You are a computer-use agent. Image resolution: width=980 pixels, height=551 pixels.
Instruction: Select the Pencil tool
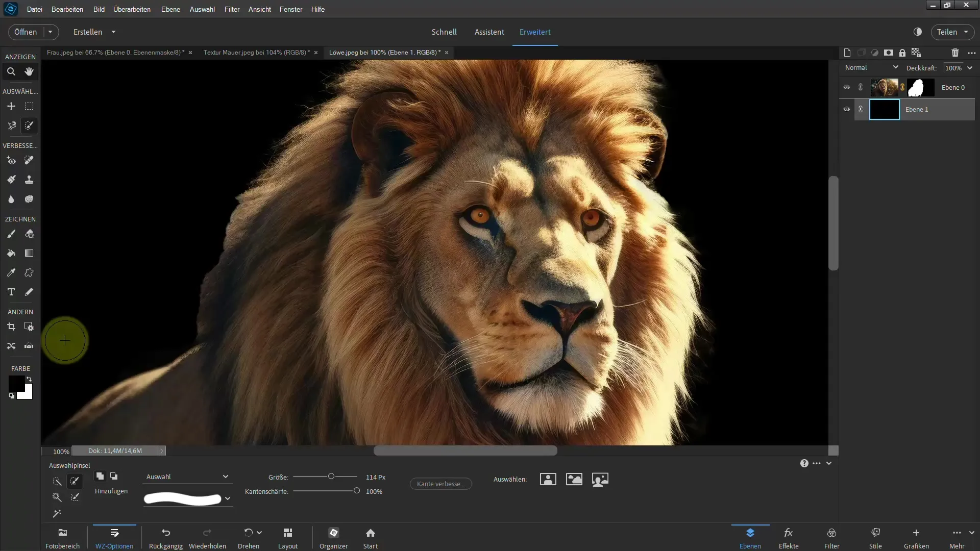[29, 292]
